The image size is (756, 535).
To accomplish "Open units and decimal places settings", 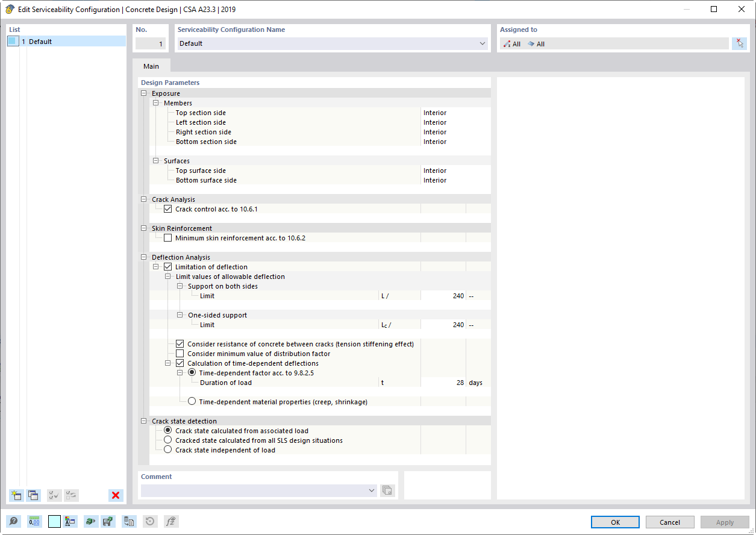I will tap(34, 521).
